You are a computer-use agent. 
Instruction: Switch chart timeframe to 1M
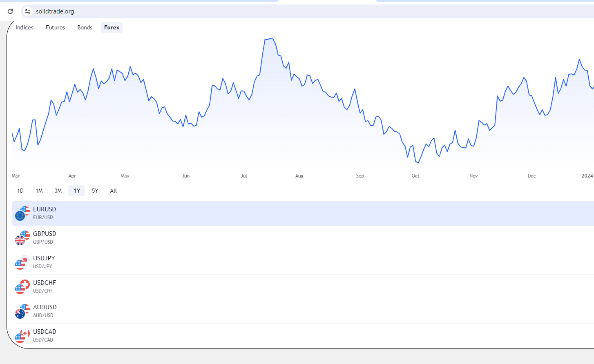point(39,191)
